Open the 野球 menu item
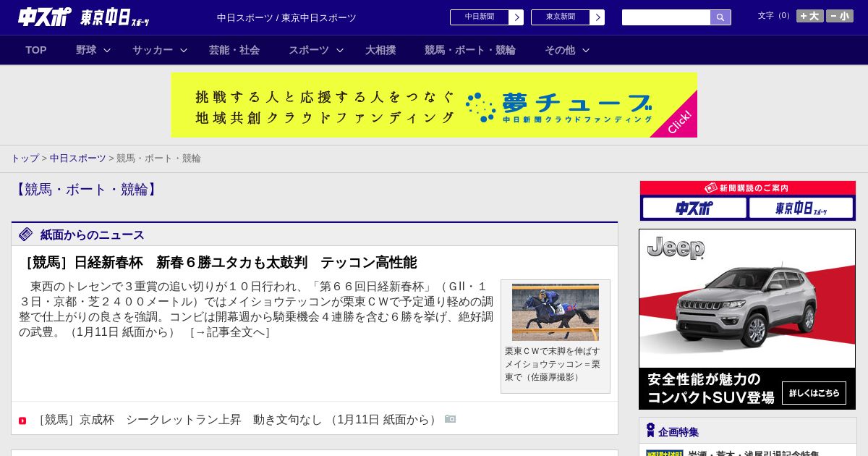The image size is (868, 456). pyautogui.click(x=86, y=50)
